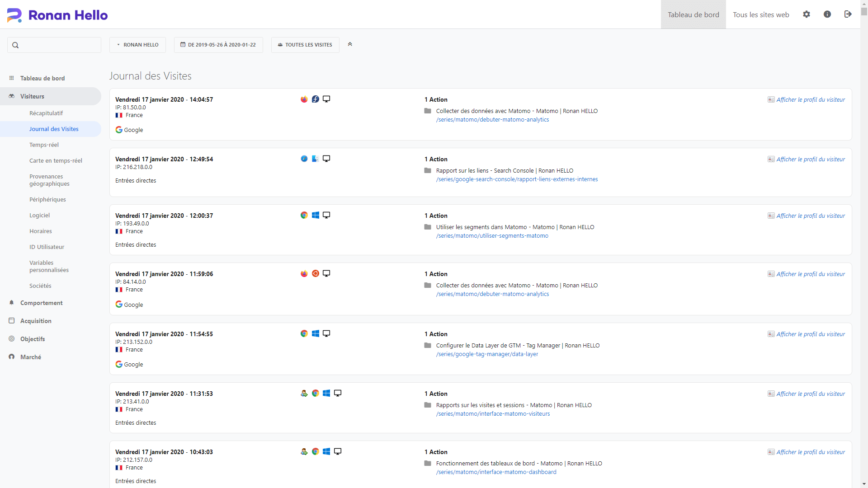
Task: Click the Windows icon on 12:00:37 visit
Action: 316,216
